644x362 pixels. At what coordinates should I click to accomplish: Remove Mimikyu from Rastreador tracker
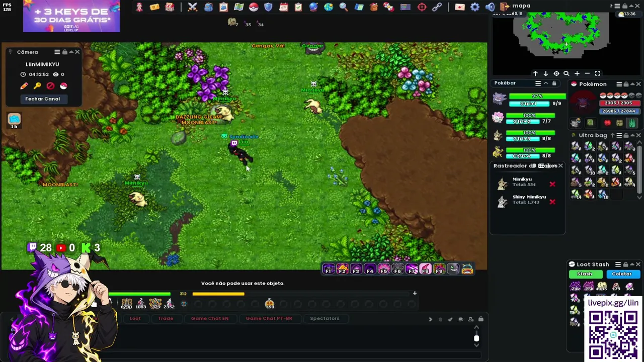click(552, 184)
